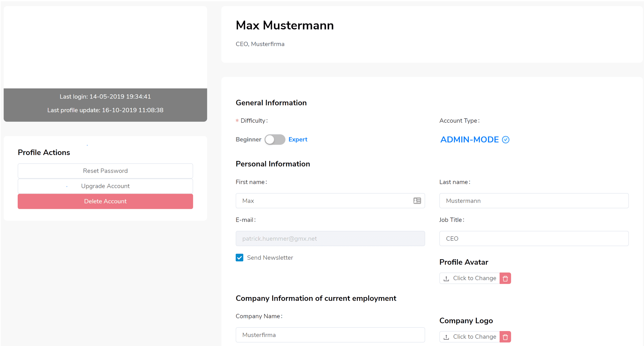The width and height of the screenshot is (644, 346).
Task: Delete the Profile Avatar using trash icon
Action: coord(505,278)
